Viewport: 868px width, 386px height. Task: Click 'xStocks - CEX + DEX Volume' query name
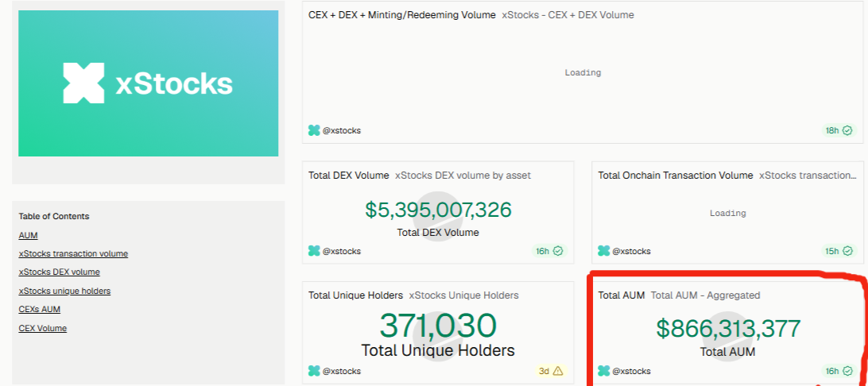pyautogui.click(x=568, y=15)
